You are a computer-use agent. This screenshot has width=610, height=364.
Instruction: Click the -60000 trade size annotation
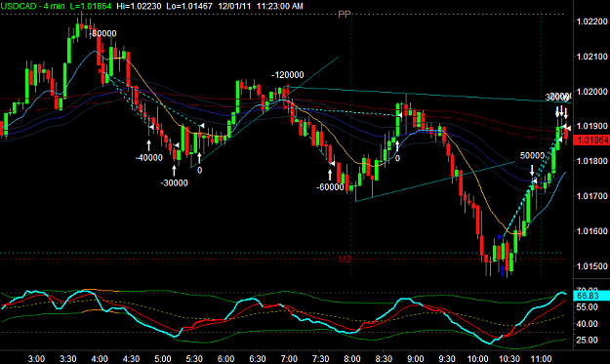coord(330,187)
